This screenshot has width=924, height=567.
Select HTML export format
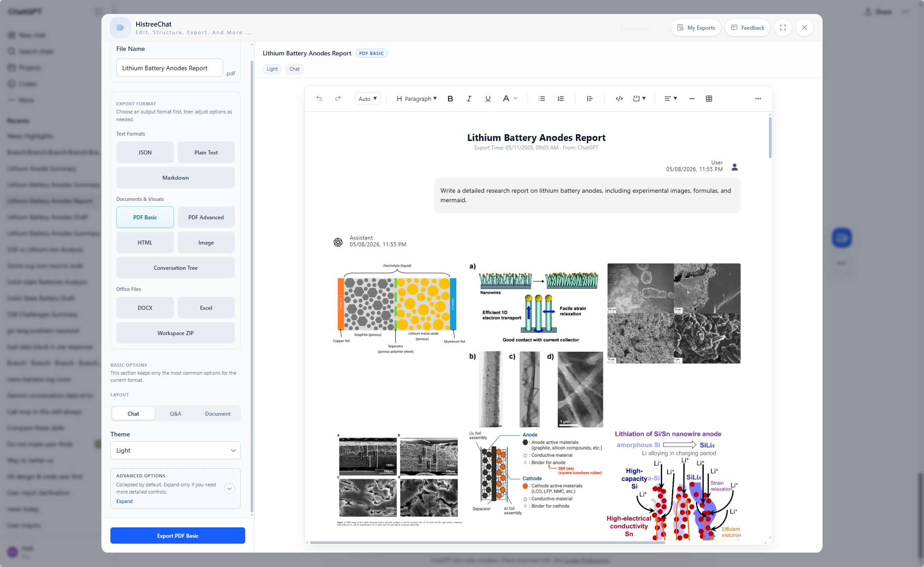click(145, 242)
